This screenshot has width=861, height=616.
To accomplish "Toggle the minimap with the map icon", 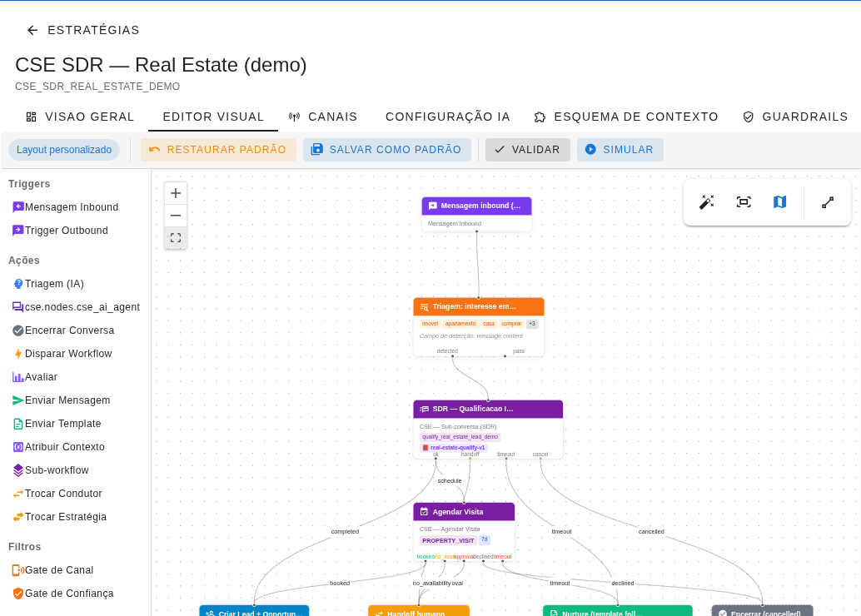I will click(779, 202).
